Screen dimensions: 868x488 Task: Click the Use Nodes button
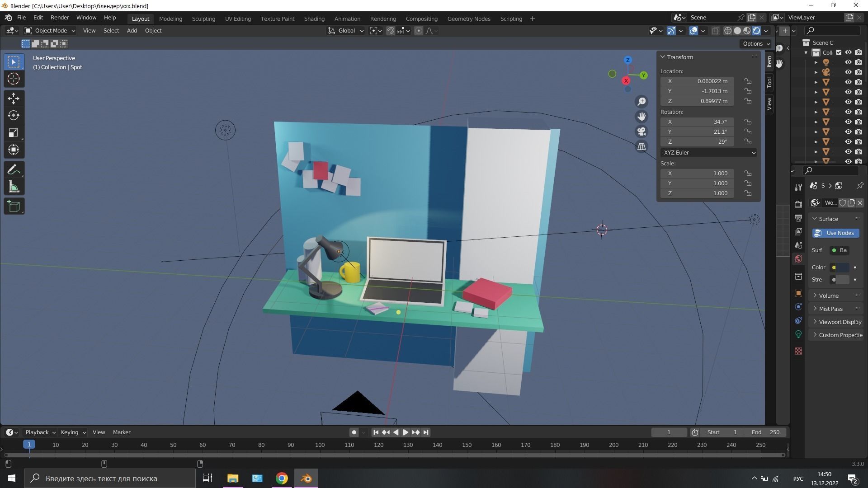(x=835, y=233)
